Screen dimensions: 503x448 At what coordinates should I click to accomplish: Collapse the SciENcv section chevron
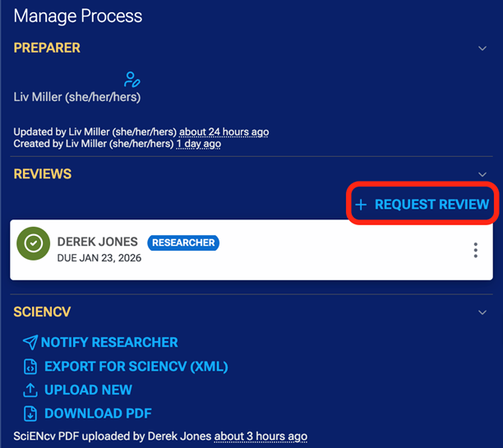pyautogui.click(x=482, y=312)
